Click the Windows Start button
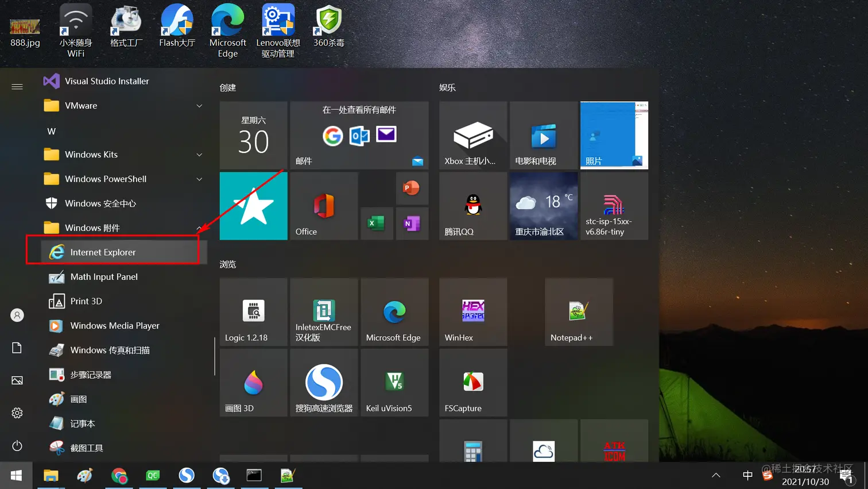This screenshot has width=868, height=489. pos(16,476)
